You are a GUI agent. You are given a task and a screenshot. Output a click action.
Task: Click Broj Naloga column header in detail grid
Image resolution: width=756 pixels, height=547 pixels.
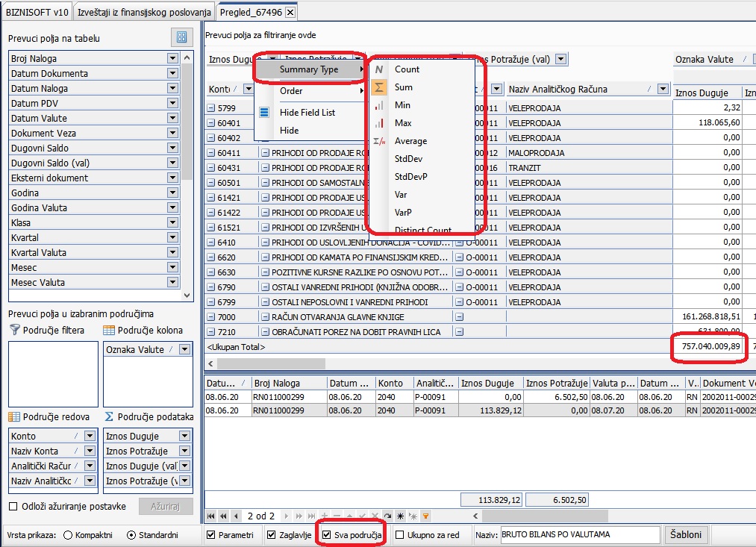click(x=289, y=383)
